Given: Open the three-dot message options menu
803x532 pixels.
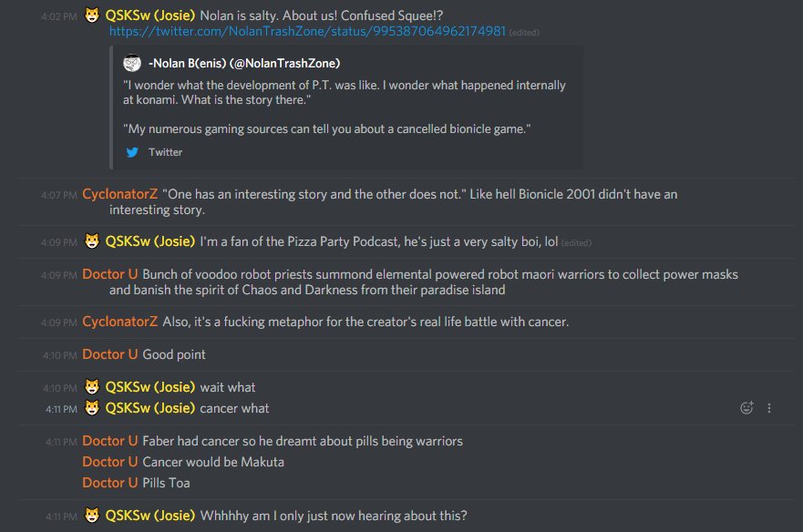Looking at the screenshot, I should click(x=769, y=408).
